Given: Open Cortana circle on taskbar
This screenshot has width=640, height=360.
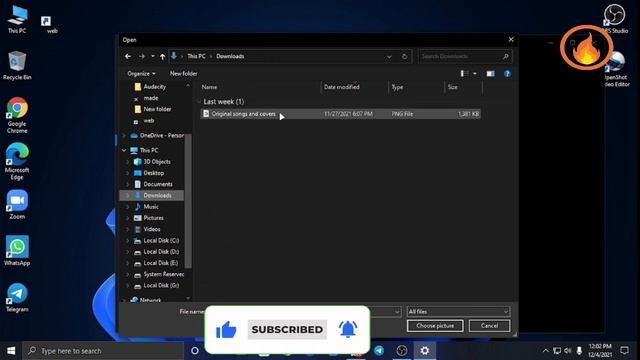Looking at the screenshot, I should point(195,351).
